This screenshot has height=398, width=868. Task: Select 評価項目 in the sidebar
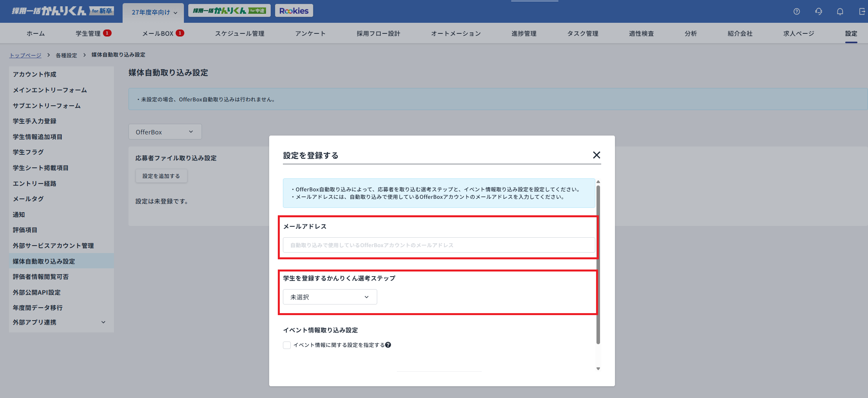25,230
